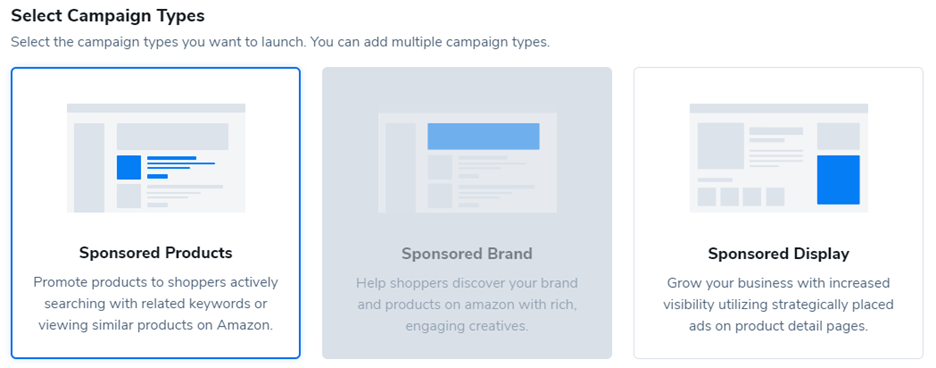The height and width of the screenshot is (368, 936).
Task: Click the gray sidebar in Sponsored Products illustration
Action: pyautogui.click(x=89, y=168)
